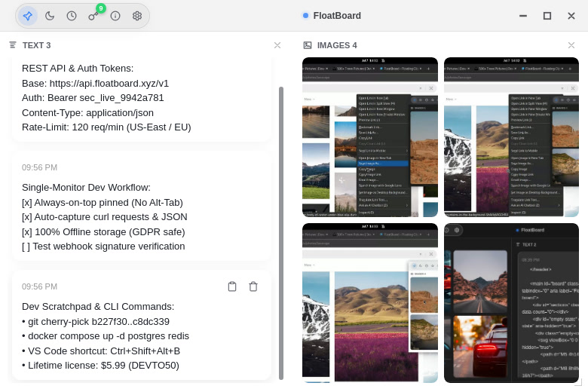
Task: Click 'Lifetime license: $5.99 (DEVTO50)' line
Action: pyautogui.click(x=100, y=366)
